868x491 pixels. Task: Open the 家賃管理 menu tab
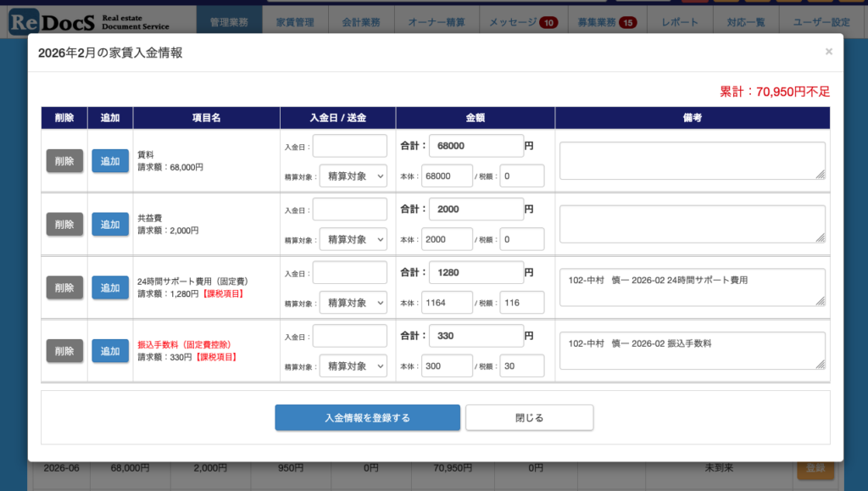(294, 22)
